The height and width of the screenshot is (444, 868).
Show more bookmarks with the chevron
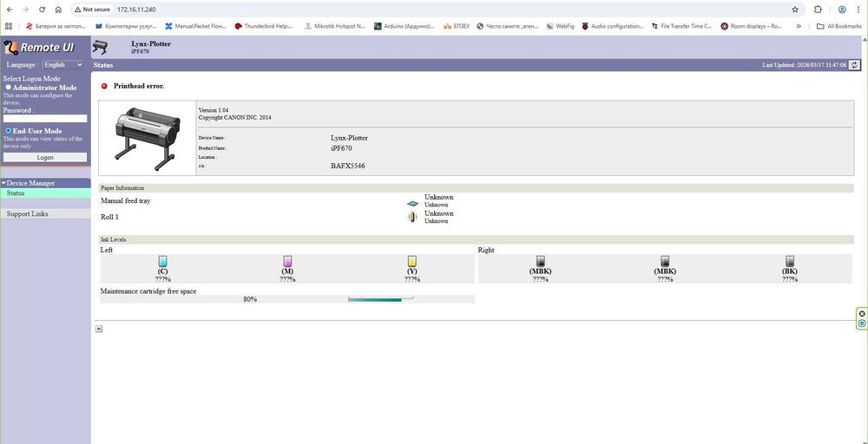(799, 26)
